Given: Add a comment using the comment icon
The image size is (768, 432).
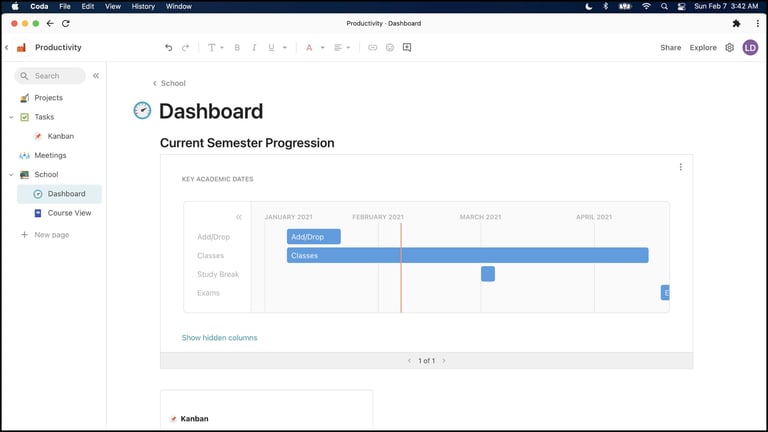Looking at the screenshot, I should (407, 48).
